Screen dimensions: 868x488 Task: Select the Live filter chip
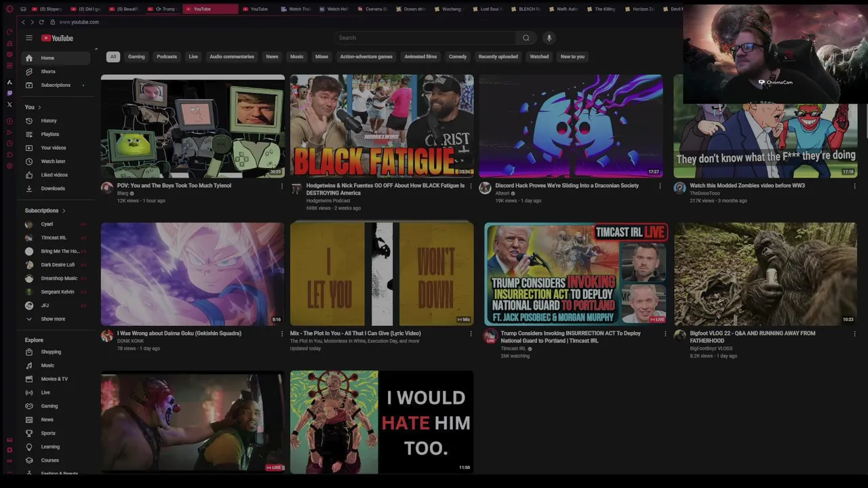[193, 57]
